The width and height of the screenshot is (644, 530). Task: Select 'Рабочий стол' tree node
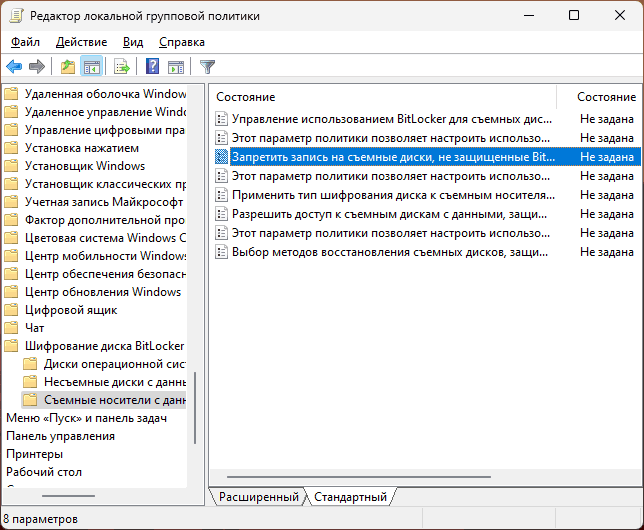(x=44, y=472)
